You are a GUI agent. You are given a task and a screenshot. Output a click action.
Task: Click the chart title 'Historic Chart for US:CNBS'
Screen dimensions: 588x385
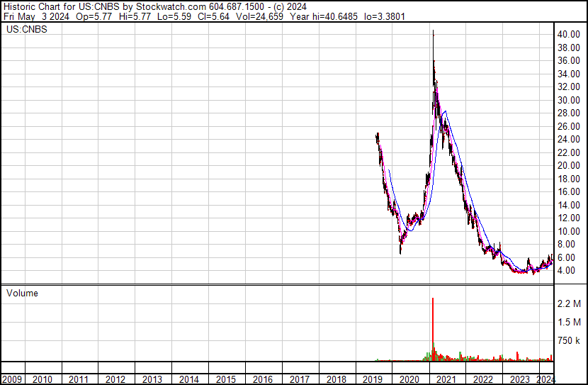[62, 6]
